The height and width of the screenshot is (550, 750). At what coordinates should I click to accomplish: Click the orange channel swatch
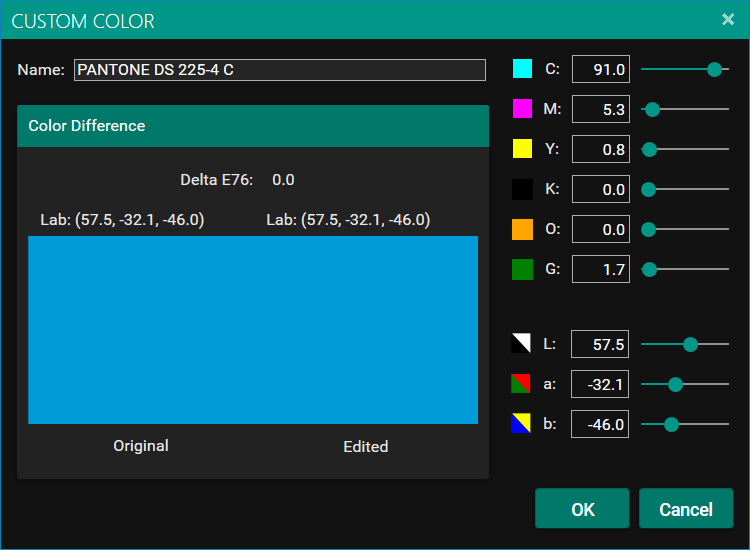[x=522, y=229]
